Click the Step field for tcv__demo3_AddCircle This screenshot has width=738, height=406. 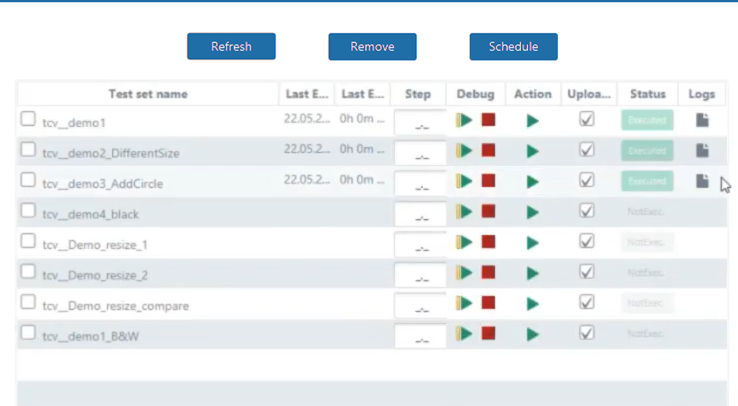coord(420,184)
